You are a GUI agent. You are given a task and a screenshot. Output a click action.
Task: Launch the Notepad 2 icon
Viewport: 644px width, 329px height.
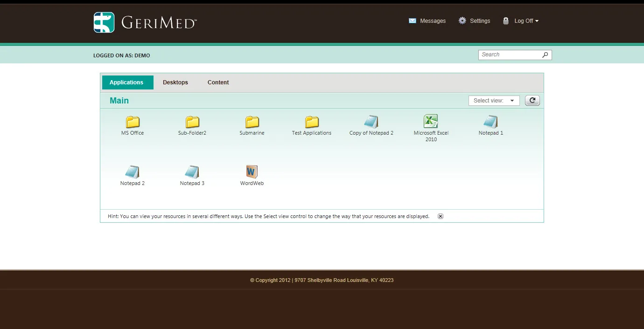pyautogui.click(x=133, y=172)
